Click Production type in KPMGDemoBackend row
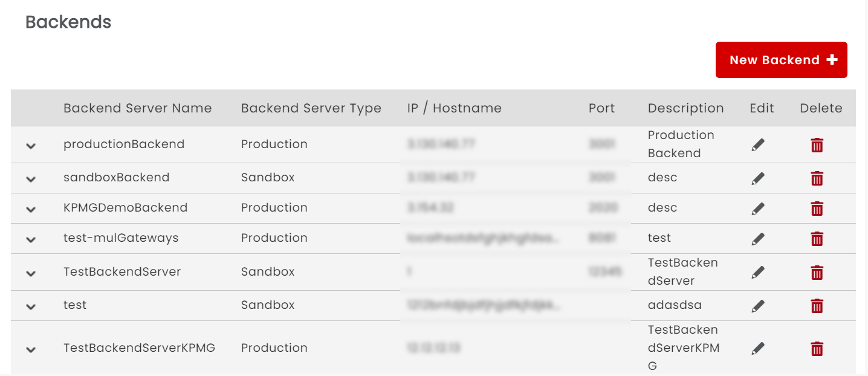 point(274,207)
